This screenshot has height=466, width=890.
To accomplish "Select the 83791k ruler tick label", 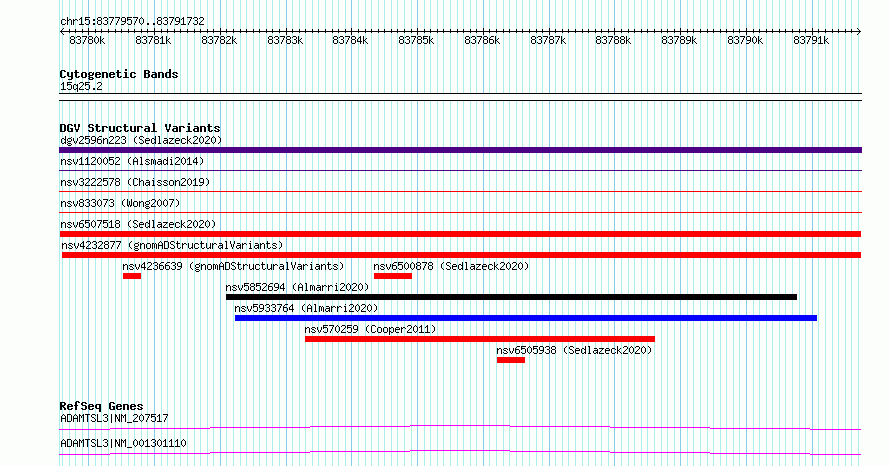I will pyautogui.click(x=811, y=40).
